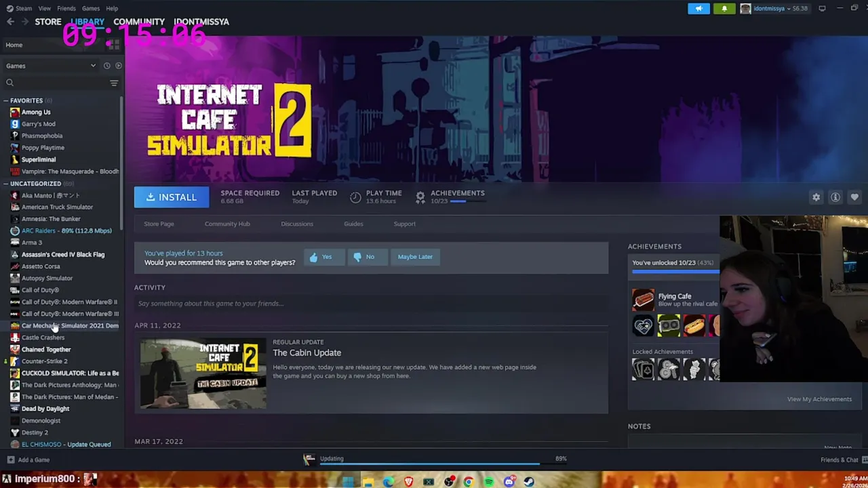Viewport: 868px width, 488px height.
Task: Open the Games menu
Action: (x=90, y=9)
